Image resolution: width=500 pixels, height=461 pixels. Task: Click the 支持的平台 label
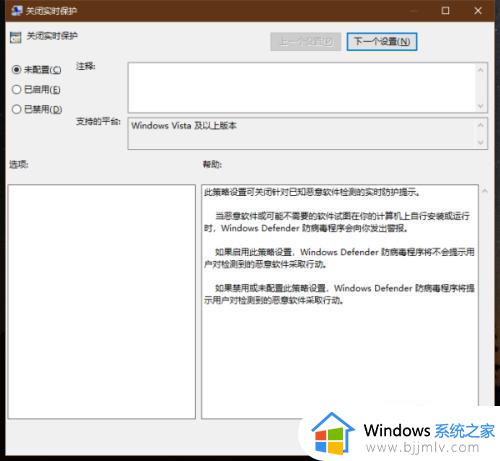(x=98, y=122)
